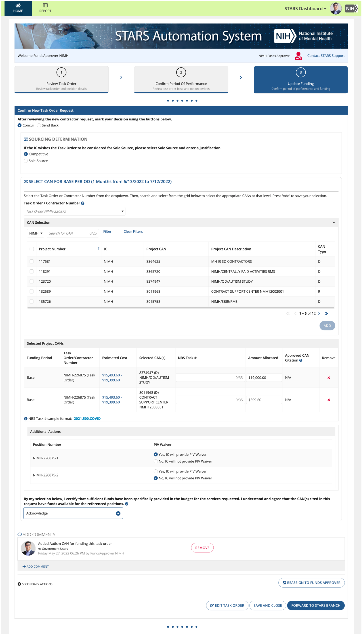This screenshot has width=364, height=636.
Task: Toggle the Acknowledge certification option
Action: click(x=73, y=513)
